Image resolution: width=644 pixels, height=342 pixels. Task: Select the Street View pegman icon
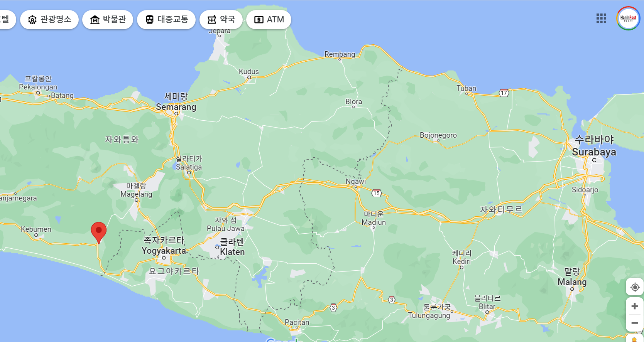pyautogui.click(x=635, y=339)
